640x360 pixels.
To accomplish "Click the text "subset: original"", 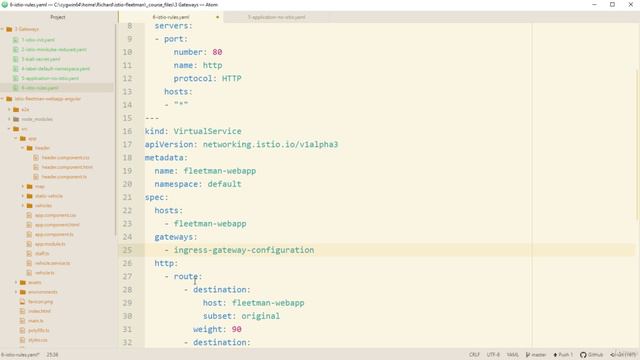I will (x=242, y=316).
